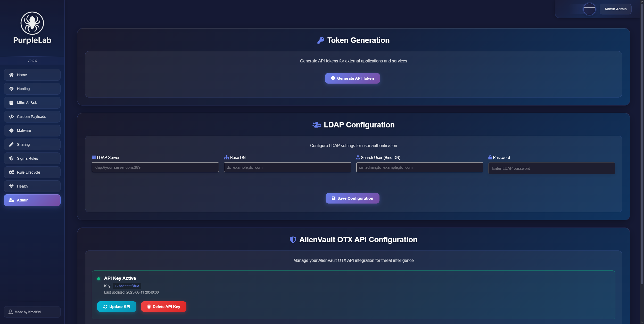Click the users-cog icon beside LDAP Configuration
This screenshot has width=644, height=324.
point(317,125)
